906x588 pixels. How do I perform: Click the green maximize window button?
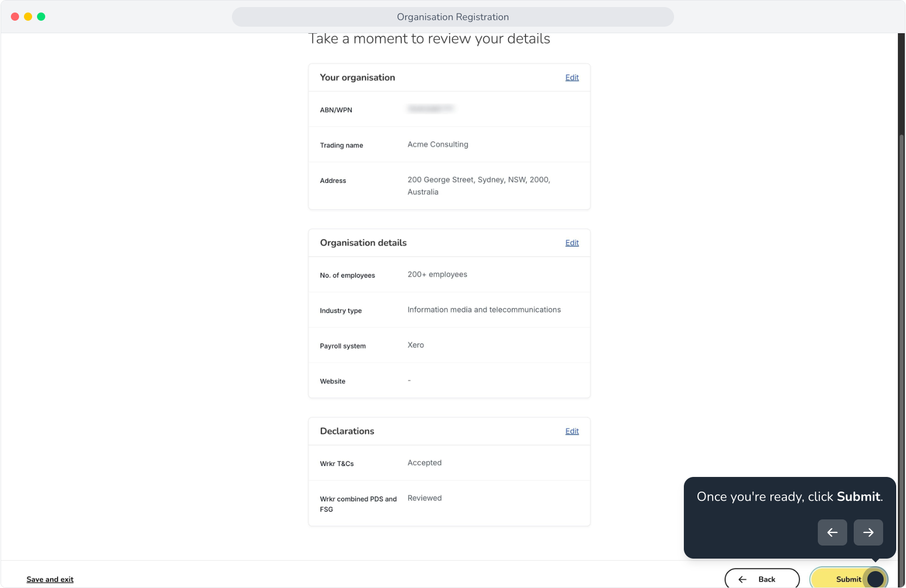(x=41, y=17)
